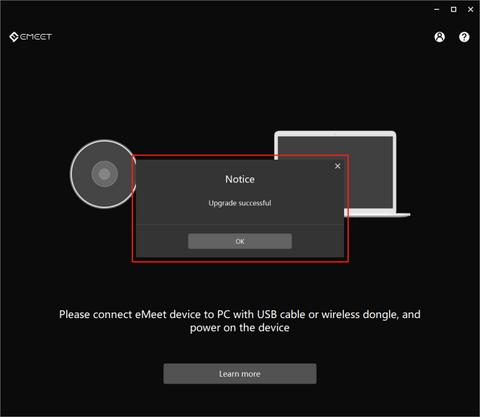
Task: Click the laptop screen in the illustration
Action: (x=368, y=172)
